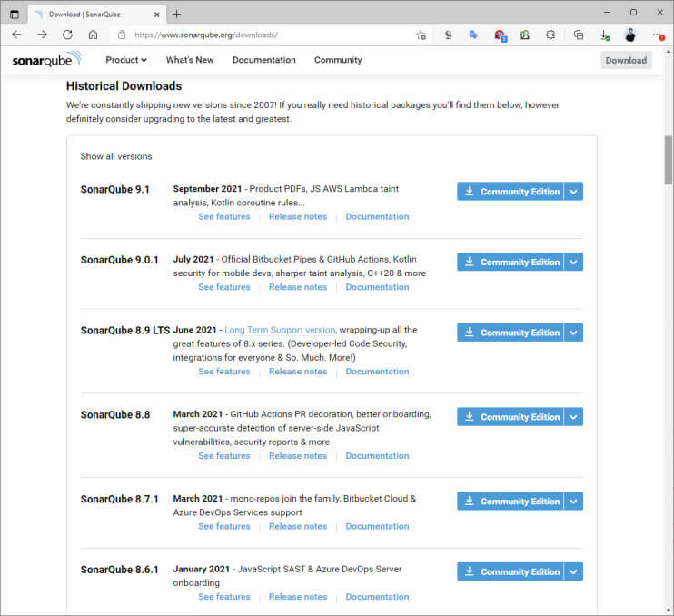Expand edition dropdown for SonarQube 8.9 LTS

[x=573, y=333]
